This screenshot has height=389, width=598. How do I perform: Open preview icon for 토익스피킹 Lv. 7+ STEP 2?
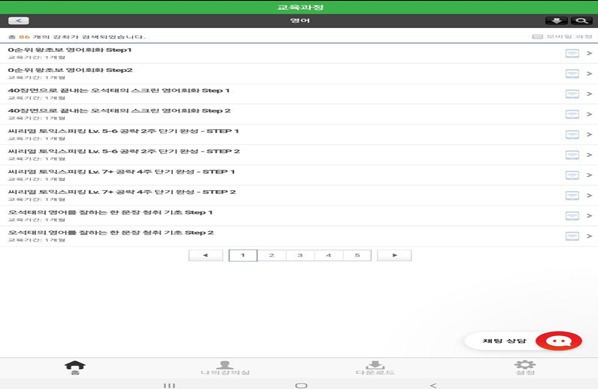tap(572, 196)
